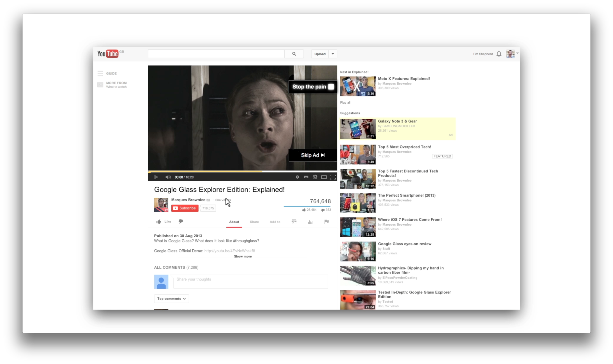This screenshot has width=613, height=364.
Task: Open the Guide menu icon
Action: [100, 73]
